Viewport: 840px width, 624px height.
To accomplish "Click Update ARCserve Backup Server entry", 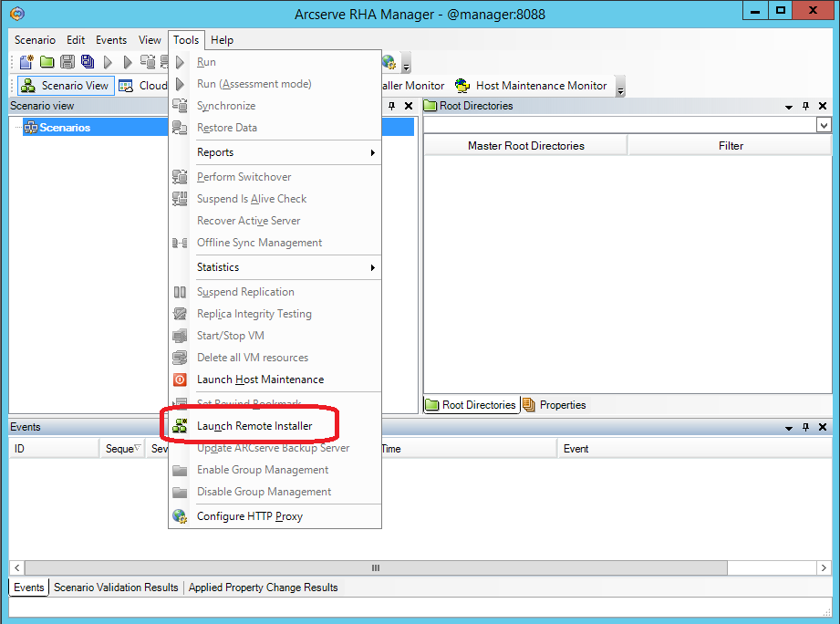I will click(275, 448).
